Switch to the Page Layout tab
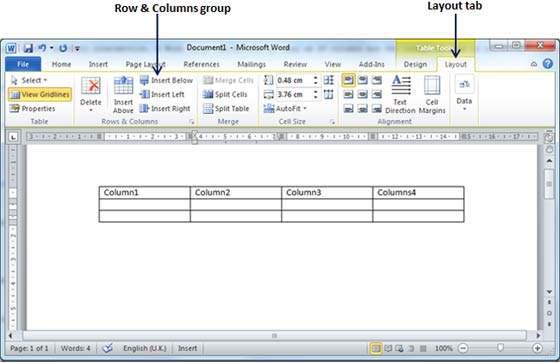 pyautogui.click(x=145, y=64)
